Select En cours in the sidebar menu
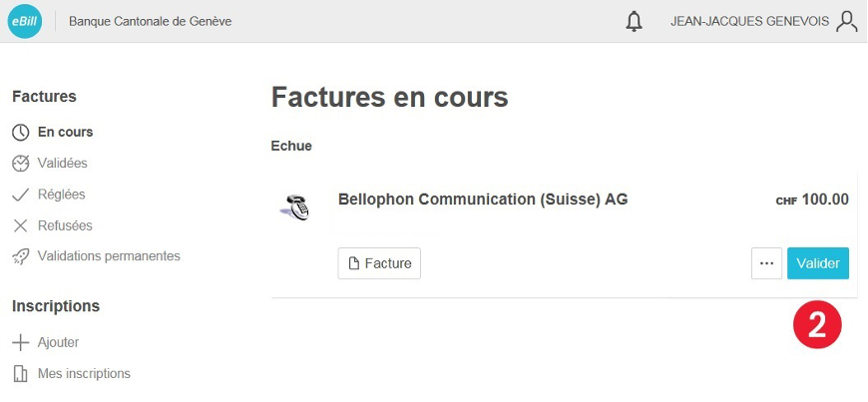 pos(65,133)
